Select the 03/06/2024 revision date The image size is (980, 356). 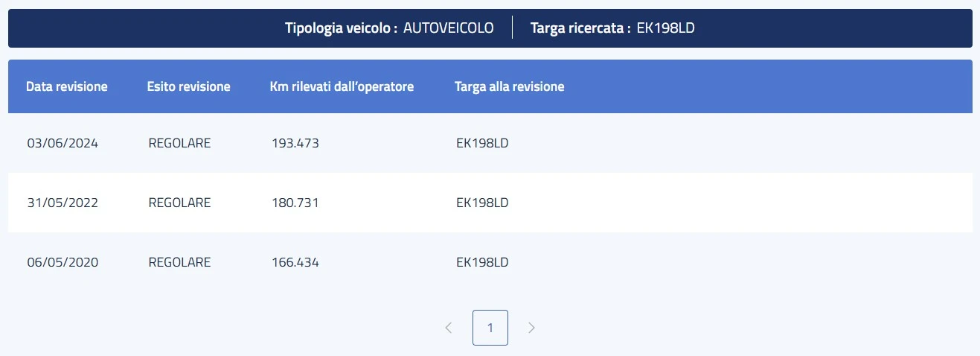coord(63,143)
